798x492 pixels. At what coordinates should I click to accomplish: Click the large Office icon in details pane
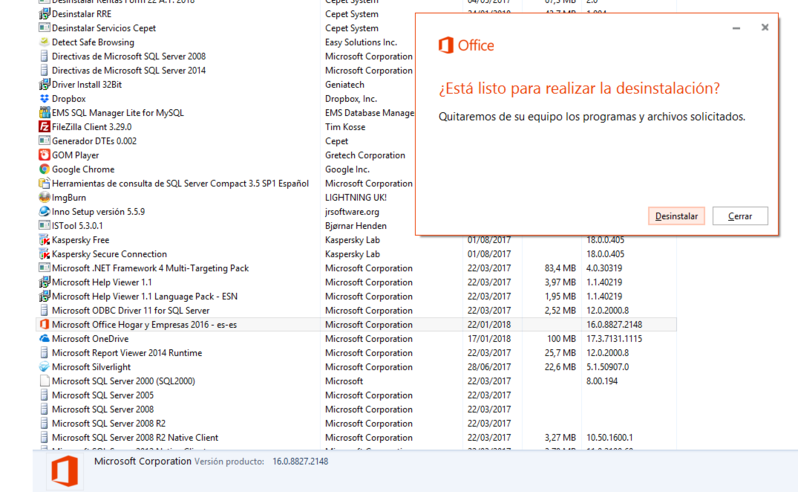[x=65, y=471]
